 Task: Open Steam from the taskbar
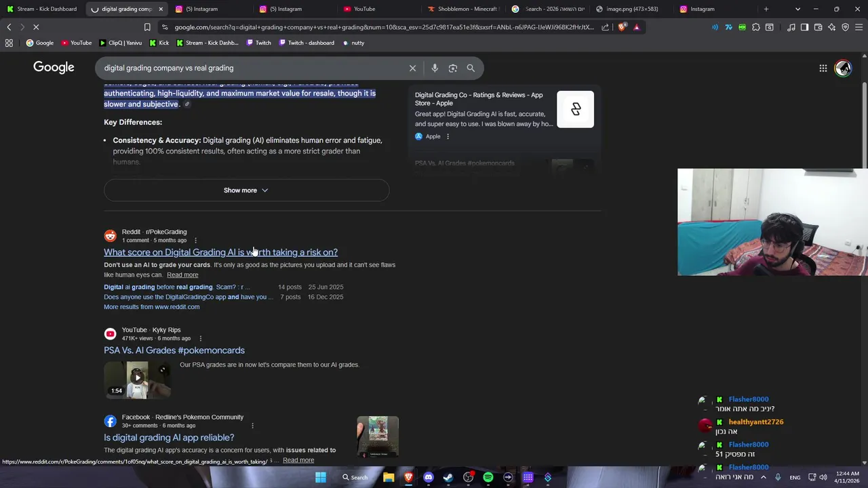(448, 477)
